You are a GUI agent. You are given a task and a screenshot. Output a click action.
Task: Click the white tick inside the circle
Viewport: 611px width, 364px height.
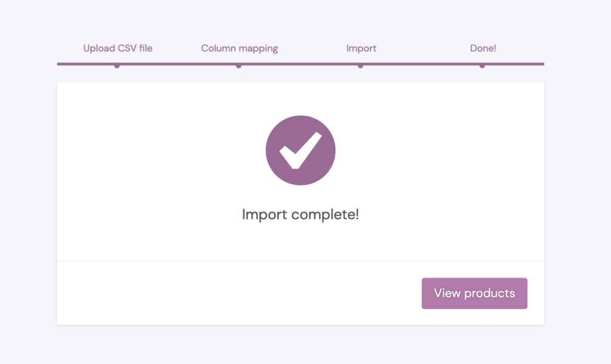point(301,150)
